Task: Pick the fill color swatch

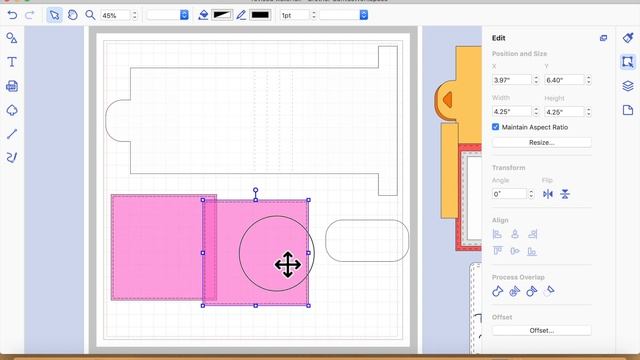Action: [222, 15]
